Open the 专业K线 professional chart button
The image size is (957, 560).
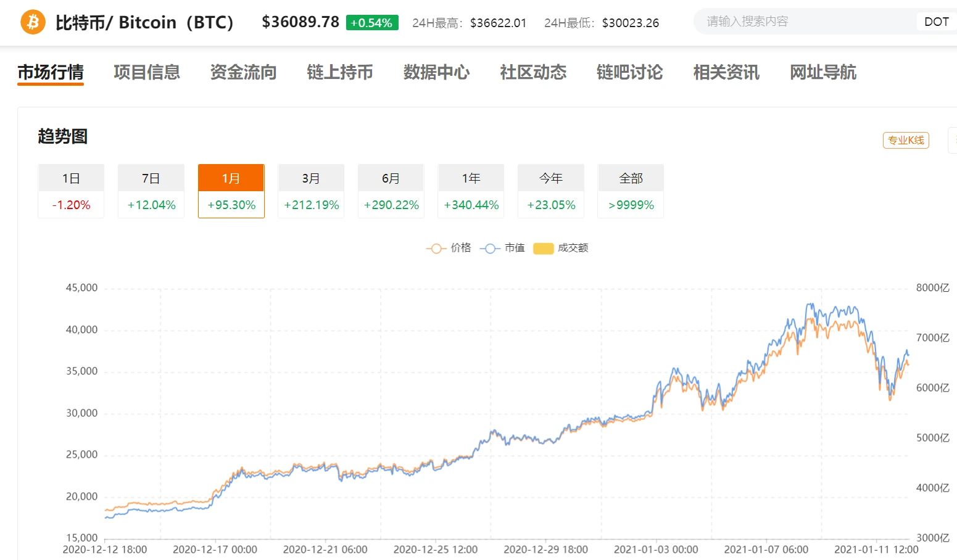(x=905, y=141)
